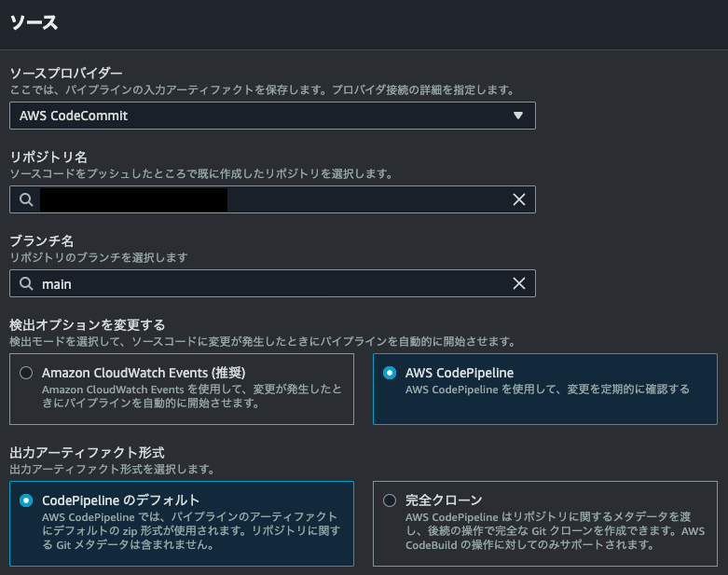This screenshot has width=728, height=575.
Task: Select CodePipeline のデフォルト radio button
Action: click(26, 500)
